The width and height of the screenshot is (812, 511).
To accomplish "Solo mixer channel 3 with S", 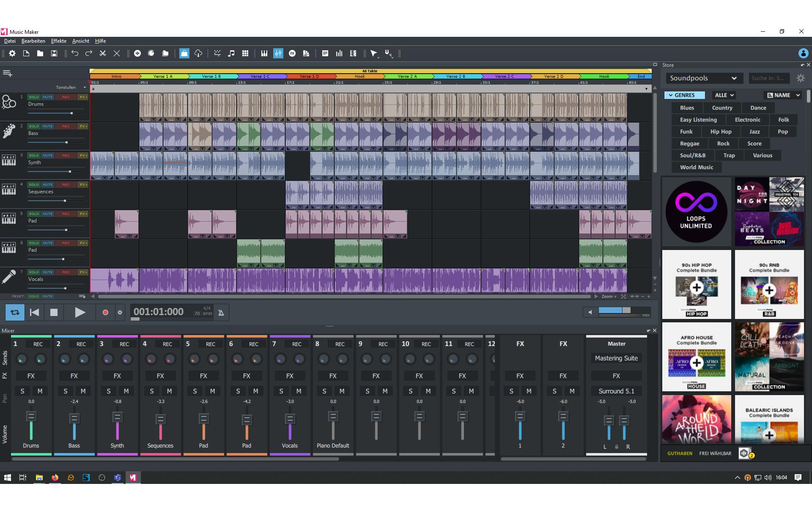I will pyautogui.click(x=109, y=391).
